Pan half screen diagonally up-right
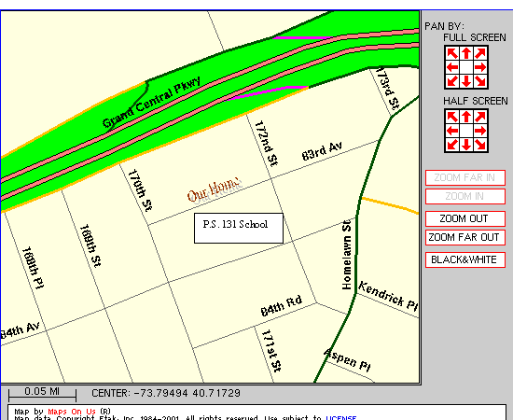This screenshot has width=513, height=420. tap(480, 117)
